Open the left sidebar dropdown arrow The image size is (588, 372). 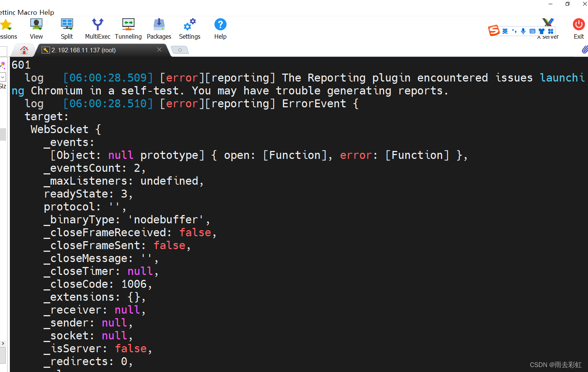pos(3,77)
